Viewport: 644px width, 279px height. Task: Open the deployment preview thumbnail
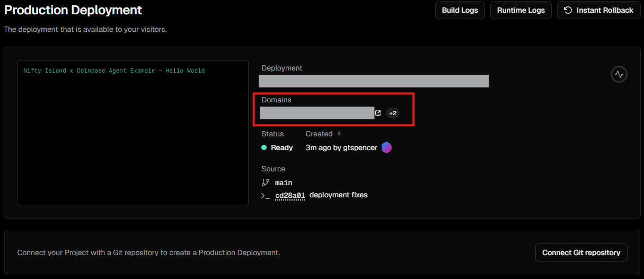click(x=133, y=132)
